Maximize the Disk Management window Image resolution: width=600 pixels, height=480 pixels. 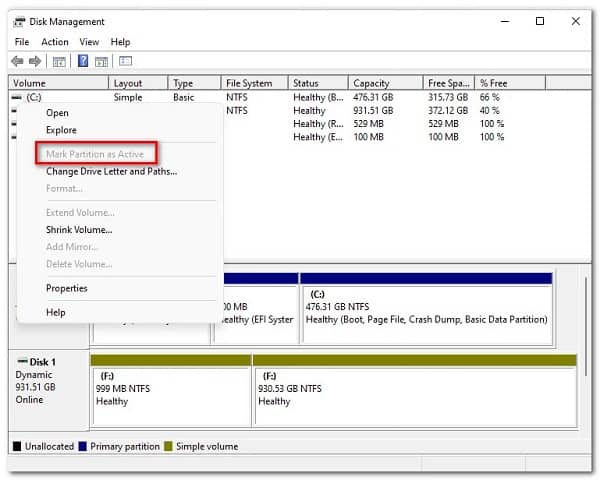coord(540,21)
